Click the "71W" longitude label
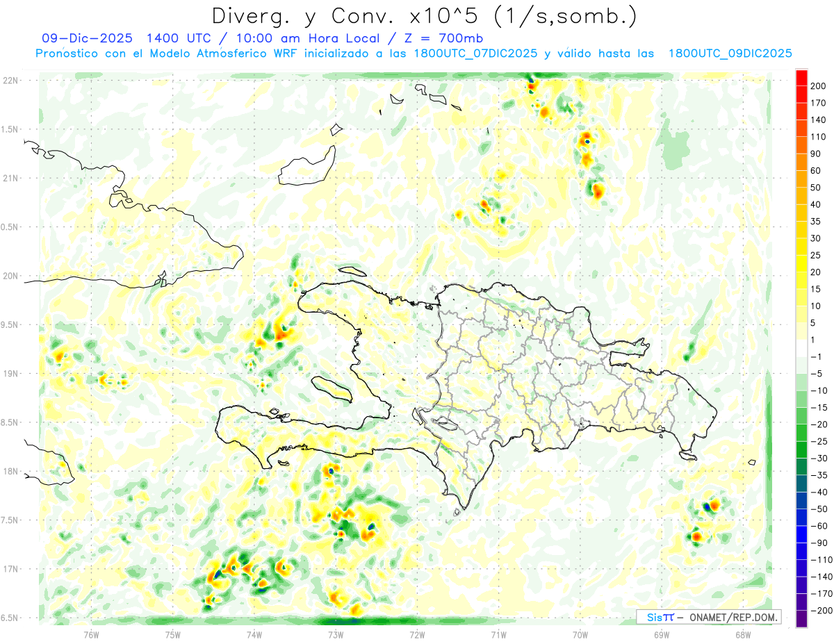Screen dimensions: 834x644 point(499,634)
